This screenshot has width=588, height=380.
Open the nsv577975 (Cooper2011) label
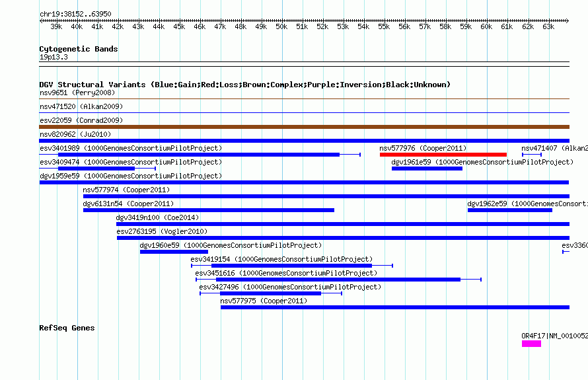[x=264, y=301]
